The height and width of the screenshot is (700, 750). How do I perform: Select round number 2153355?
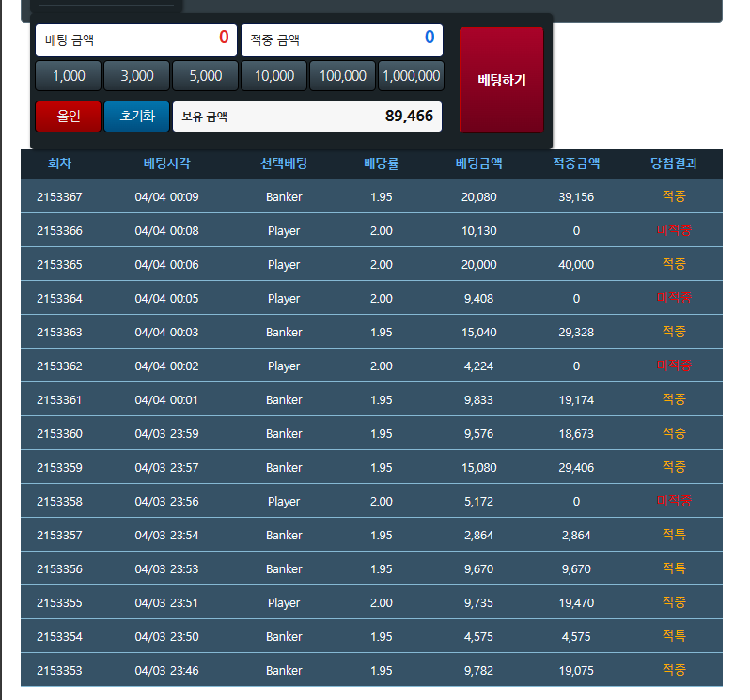tap(59, 603)
